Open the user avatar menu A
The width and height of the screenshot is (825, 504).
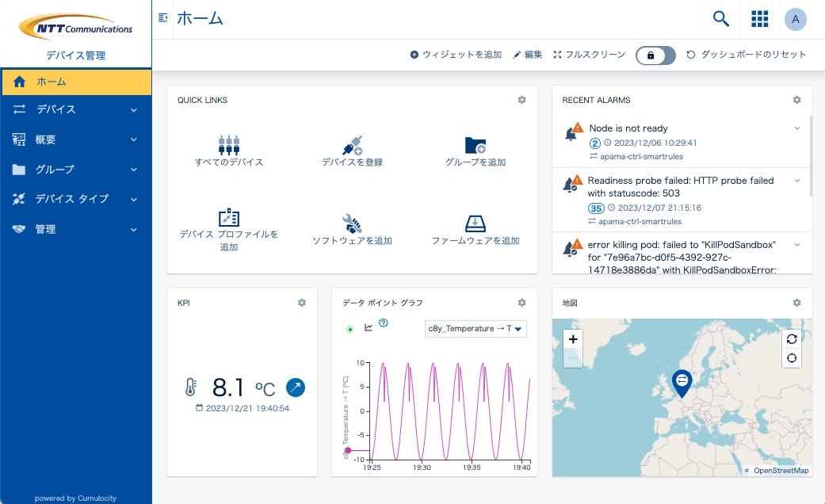click(x=796, y=20)
